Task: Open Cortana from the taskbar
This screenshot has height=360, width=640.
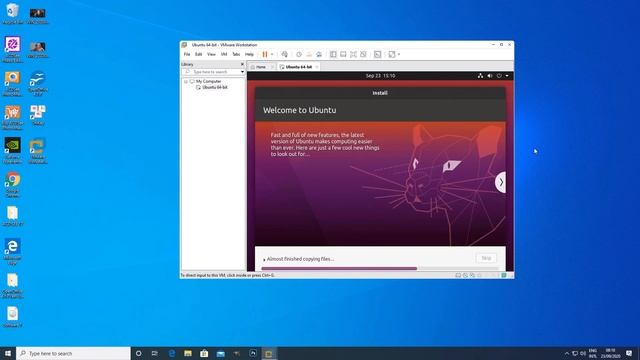Action: (139, 353)
